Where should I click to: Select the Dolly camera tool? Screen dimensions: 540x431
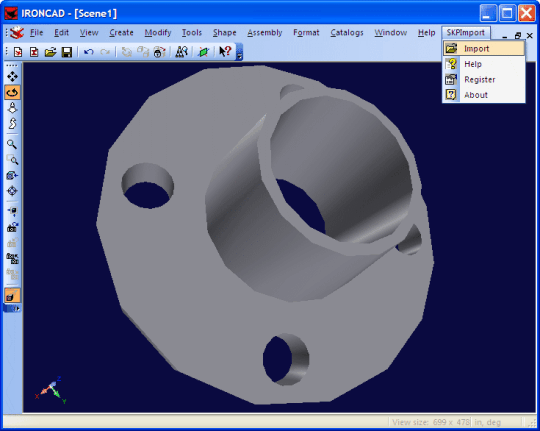coord(12,108)
